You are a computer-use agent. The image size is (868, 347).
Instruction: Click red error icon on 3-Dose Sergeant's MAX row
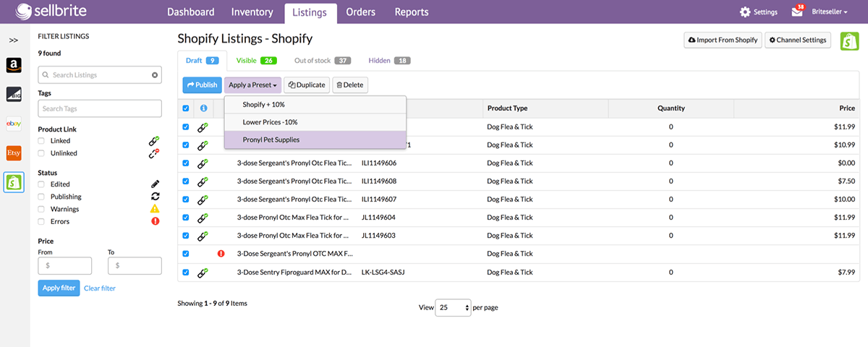(221, 254)
